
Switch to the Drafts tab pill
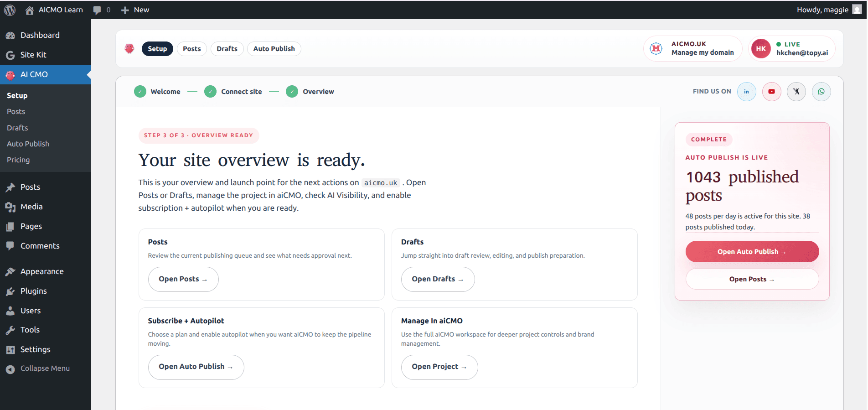(x=227, y=49)
